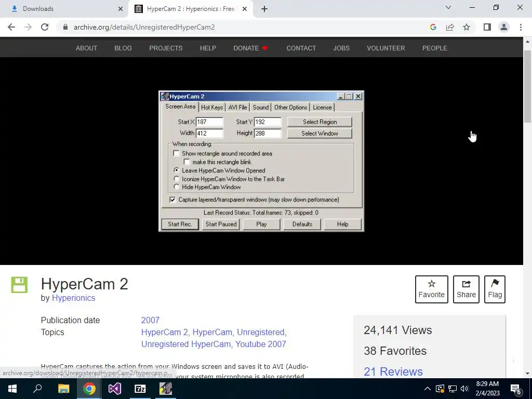Click the Hot Keys tab in HyperCam image
The width and height of the screenshot is (532, 399).
coord(212,107)
